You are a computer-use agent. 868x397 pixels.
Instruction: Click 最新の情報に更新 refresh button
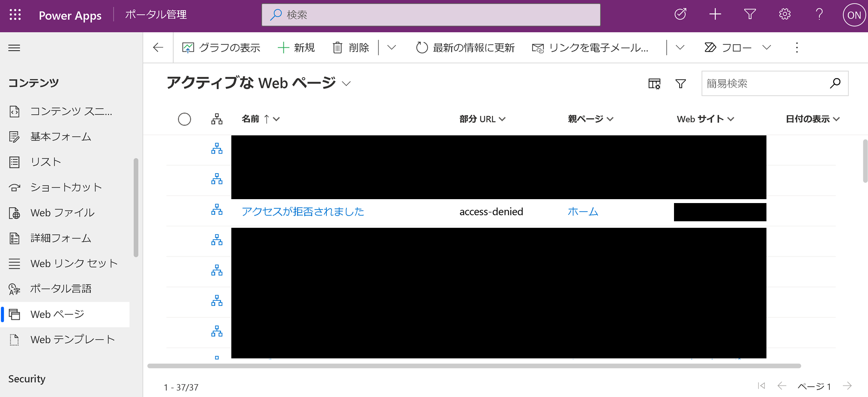(465, 48)
